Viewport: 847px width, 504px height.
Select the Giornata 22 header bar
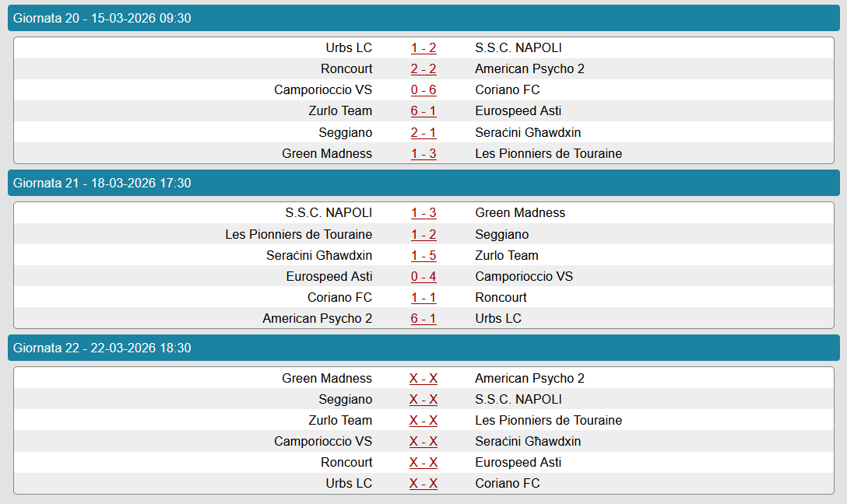pyautogui.click(x=423, y=348)
